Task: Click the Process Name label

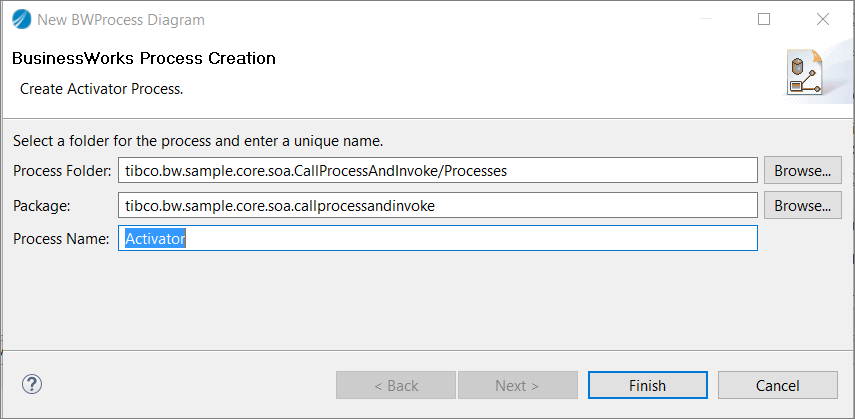Action: 61,240
